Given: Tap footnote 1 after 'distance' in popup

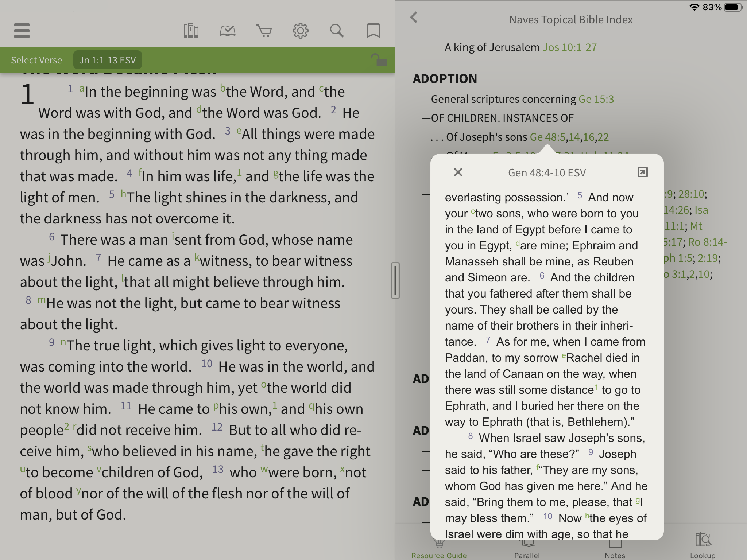Looking at the screenshot, I should coord(596,387).
